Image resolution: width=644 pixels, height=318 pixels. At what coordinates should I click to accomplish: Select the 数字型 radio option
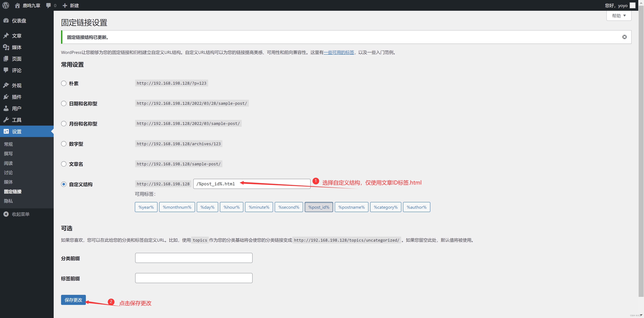pos(64,144)
